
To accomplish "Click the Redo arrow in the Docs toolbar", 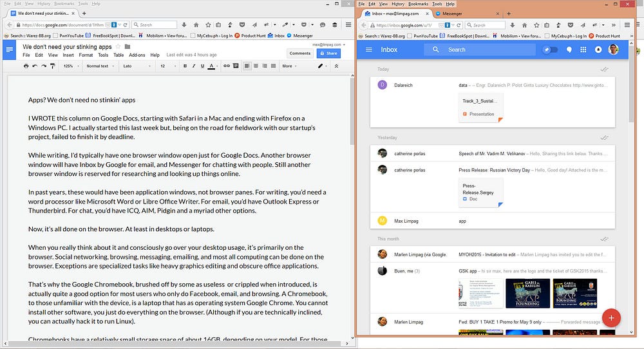I will [x=44, y=66].
